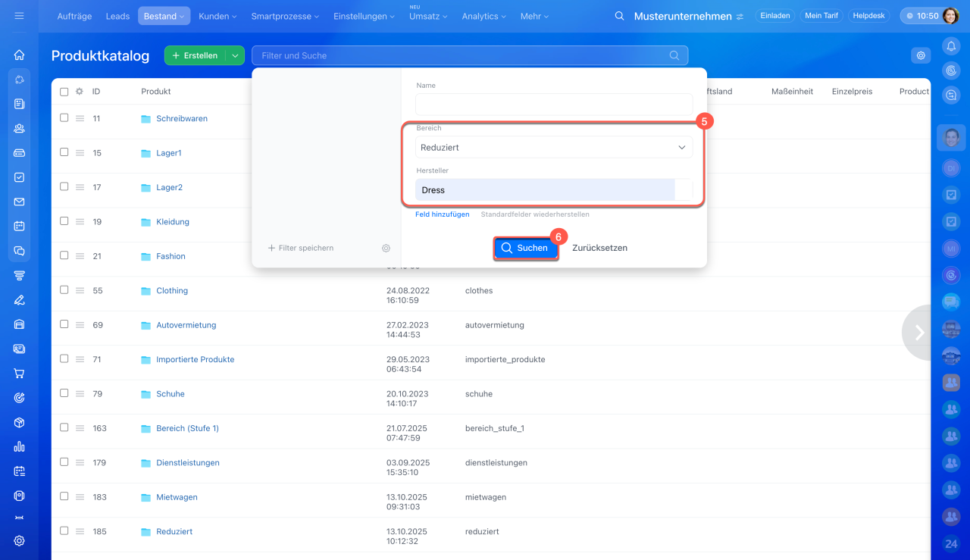This screenshot has height=560, width=970.
Task: Open row actions menu for Kleidung
Action: [80, 222]
